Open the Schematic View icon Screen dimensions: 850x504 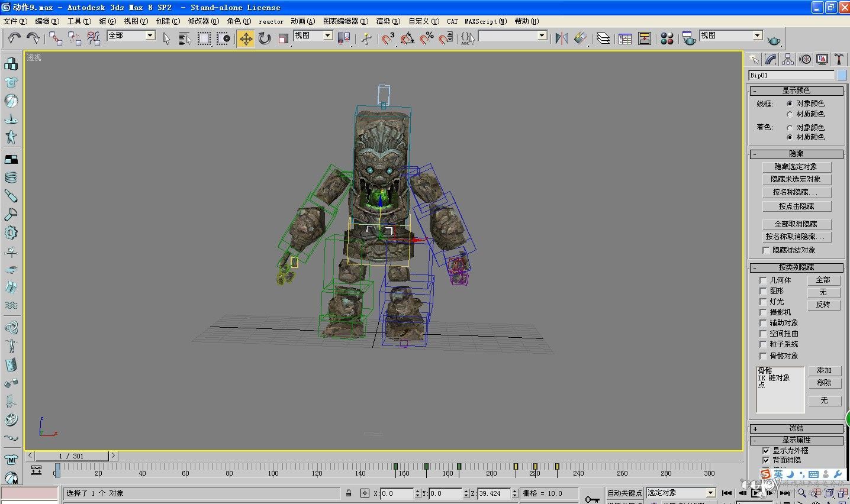point(645,38)
